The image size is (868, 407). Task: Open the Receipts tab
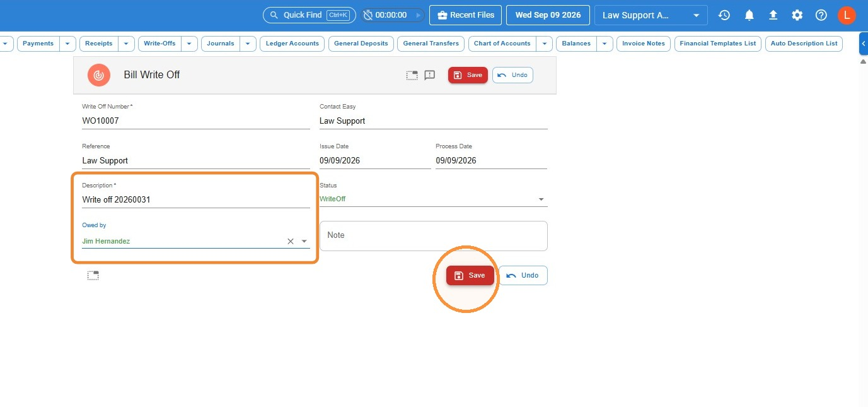pos(99,44)
